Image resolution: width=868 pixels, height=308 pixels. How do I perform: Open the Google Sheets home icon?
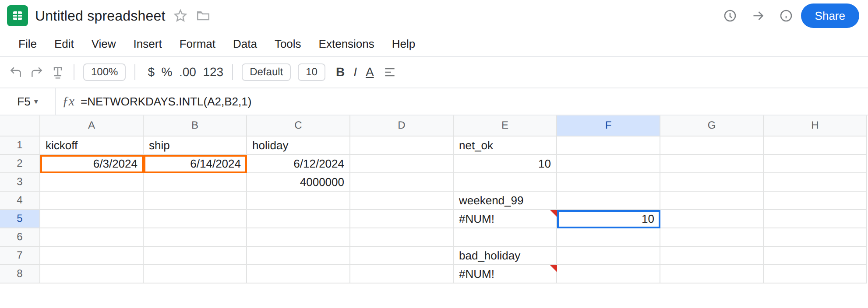point(18,16)
